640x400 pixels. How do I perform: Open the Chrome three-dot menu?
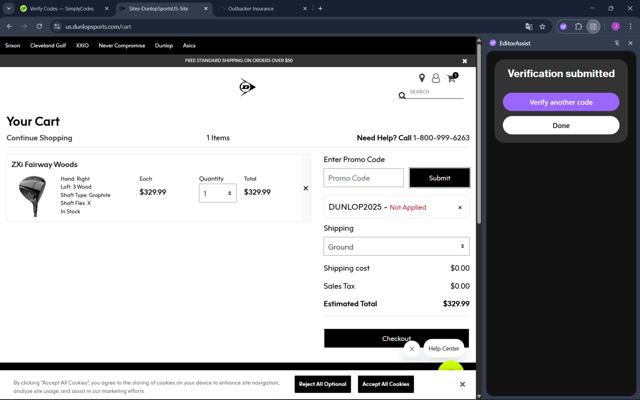point(630,27)
